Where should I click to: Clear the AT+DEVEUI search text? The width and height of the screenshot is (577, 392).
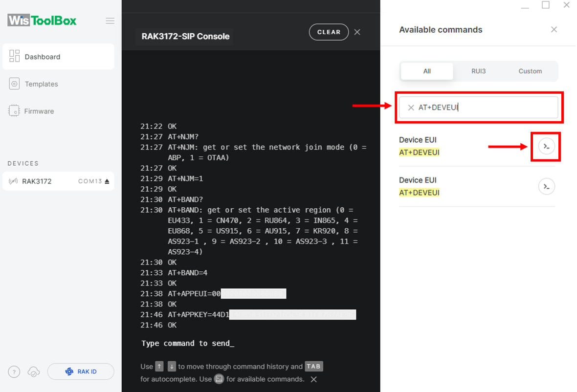tap(411, 108)
